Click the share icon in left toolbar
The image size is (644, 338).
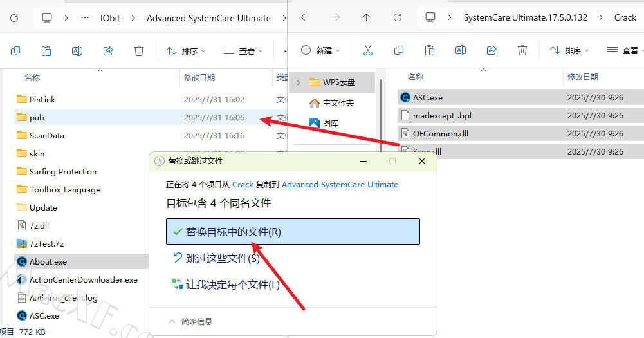pyautogui.click(x=108, y=51)
